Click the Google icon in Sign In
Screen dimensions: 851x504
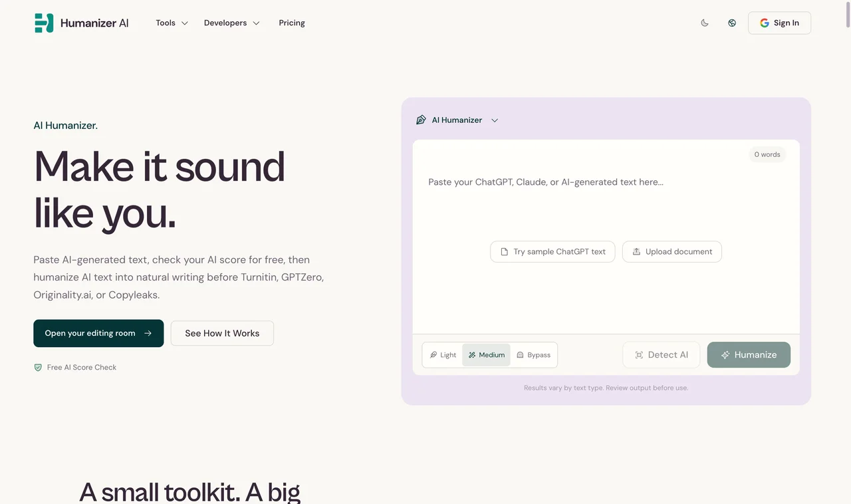[764, 23]
